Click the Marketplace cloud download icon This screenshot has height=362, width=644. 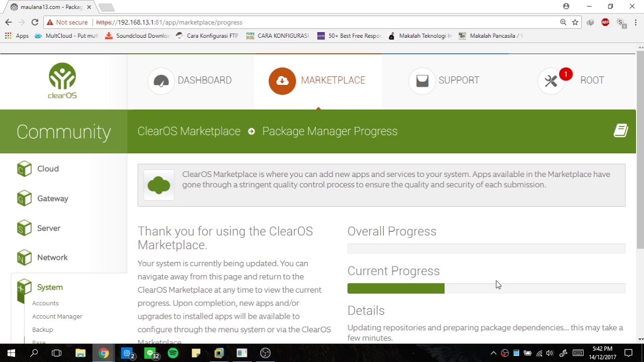click(x=282, y=81)
